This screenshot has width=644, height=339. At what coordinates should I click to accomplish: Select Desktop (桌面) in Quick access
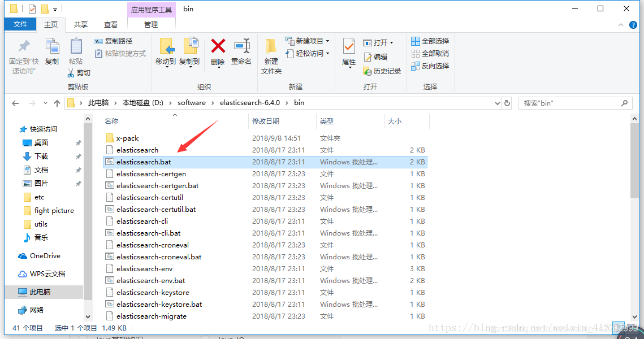pyautogui.click(x=41, y=142)
